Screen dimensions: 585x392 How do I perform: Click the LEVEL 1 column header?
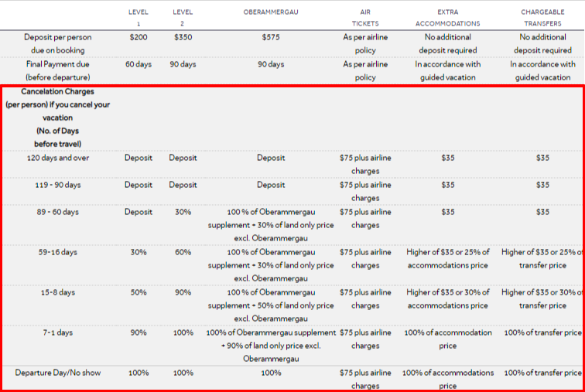139,18
